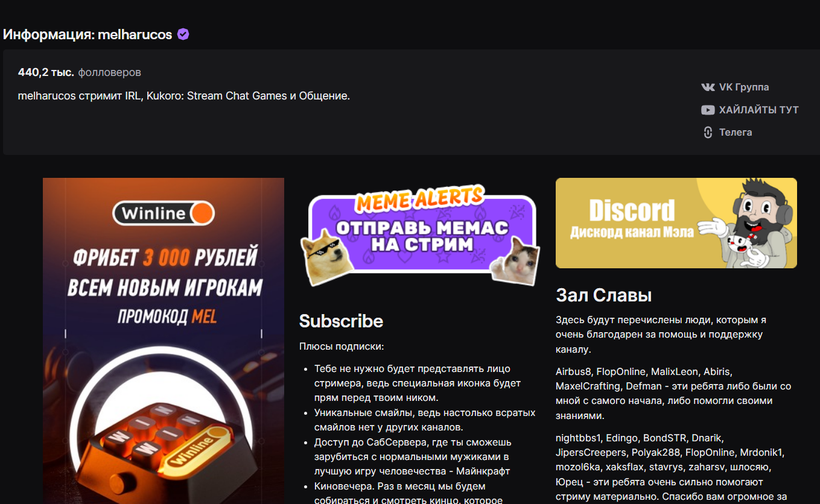Click the YouTube icon beside ХАЙЛАЙТЫ ТУТ
This screenshot has height=504, width=820.
(708, 110)
